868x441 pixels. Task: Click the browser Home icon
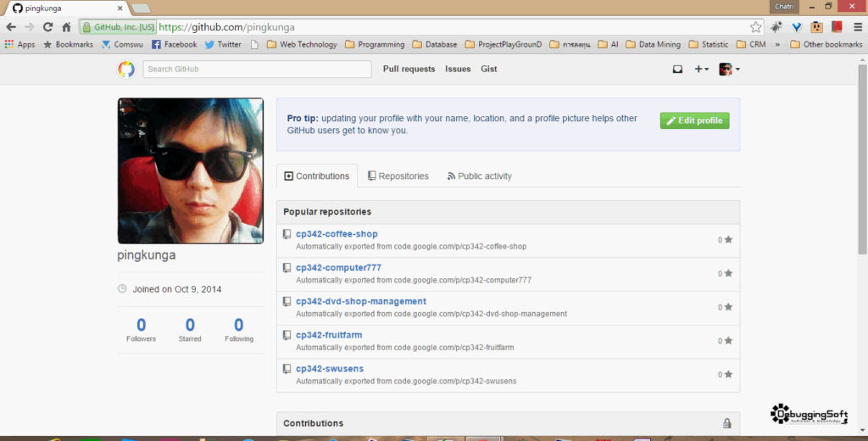click(66, 26)
